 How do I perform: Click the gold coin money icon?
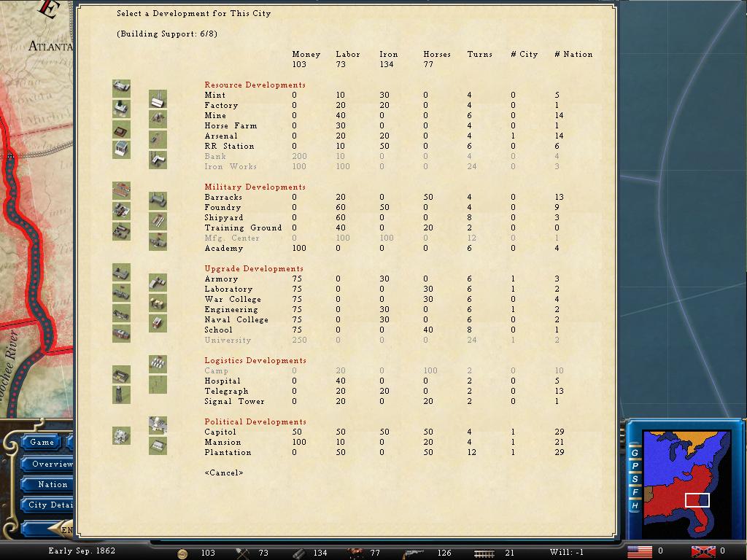coord(182,553)
